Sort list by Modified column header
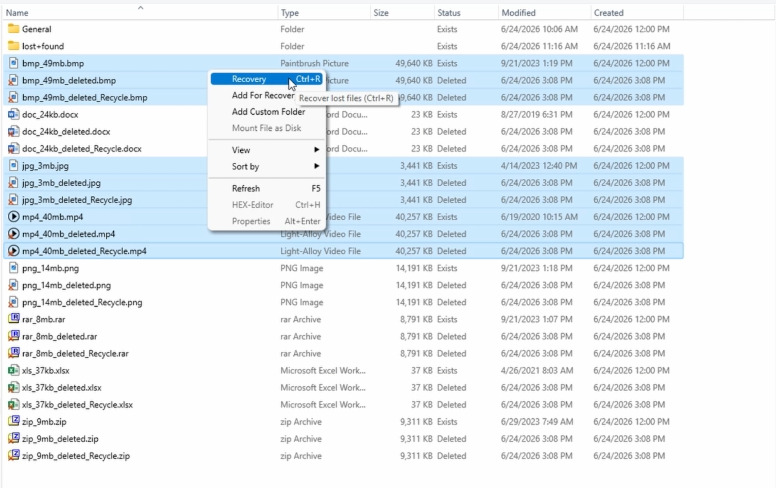This screenshot has height=488, width=776. pos(544,12)
